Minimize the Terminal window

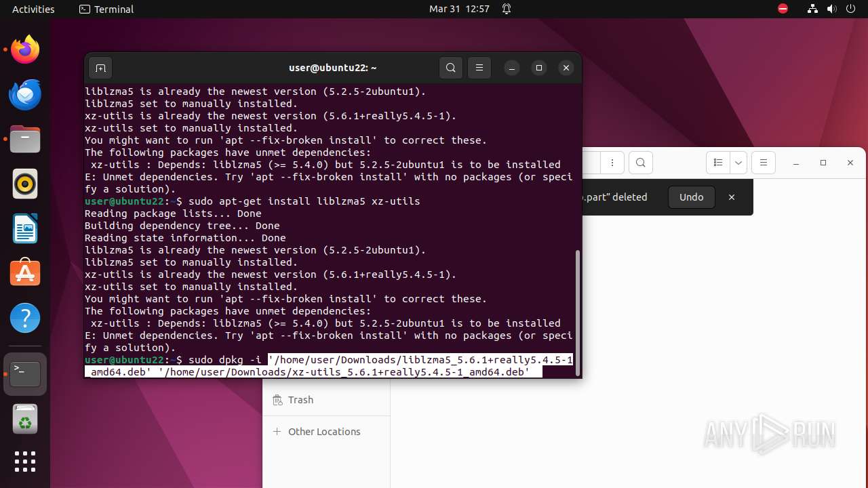coord(512,68)
